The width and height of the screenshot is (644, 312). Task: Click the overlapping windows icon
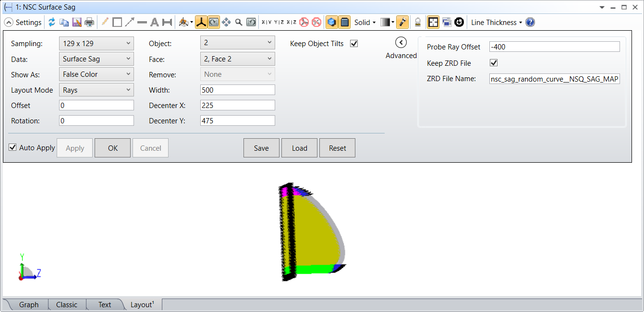click(447, 22)
